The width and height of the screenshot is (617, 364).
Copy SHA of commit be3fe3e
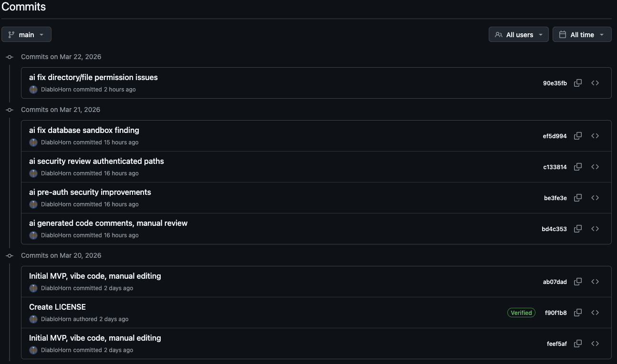(x=578, y=198)
